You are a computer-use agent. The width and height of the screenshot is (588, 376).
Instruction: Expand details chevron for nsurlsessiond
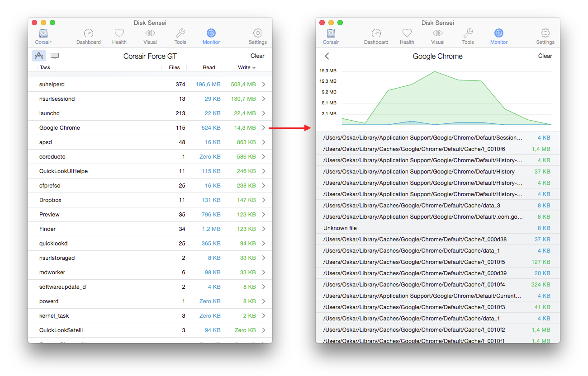click(x=264, y=99)
